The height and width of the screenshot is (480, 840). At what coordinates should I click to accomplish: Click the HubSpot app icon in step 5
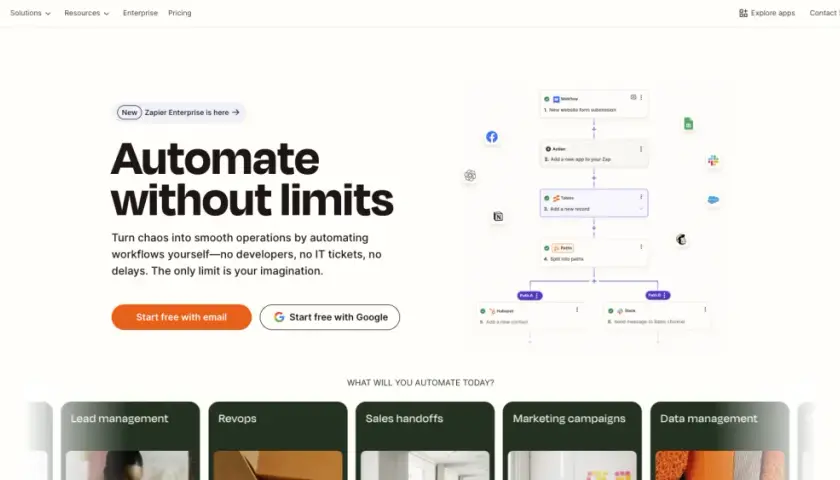click(x=492, y=311)
